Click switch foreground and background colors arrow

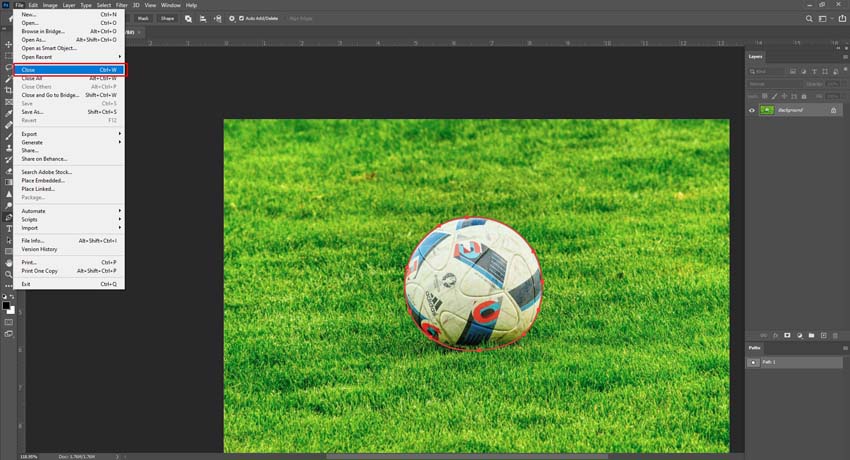coord(12,297)
